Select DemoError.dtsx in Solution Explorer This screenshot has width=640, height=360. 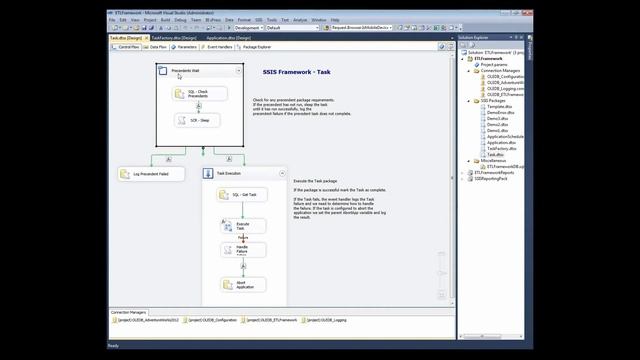[500, 113]
